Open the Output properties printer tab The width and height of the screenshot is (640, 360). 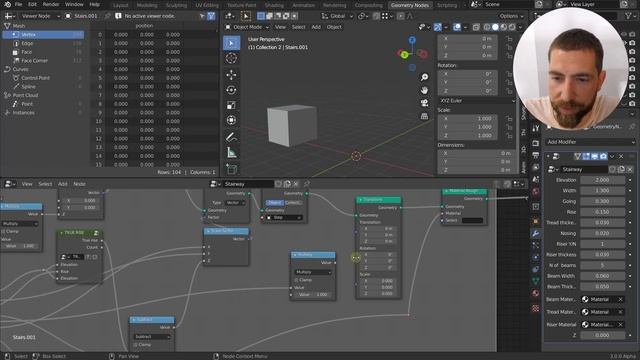coord(536,156)
